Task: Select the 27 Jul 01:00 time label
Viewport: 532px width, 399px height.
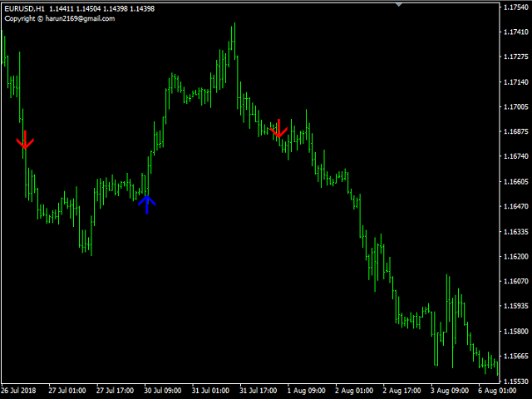Action: [x=67, y=391]
